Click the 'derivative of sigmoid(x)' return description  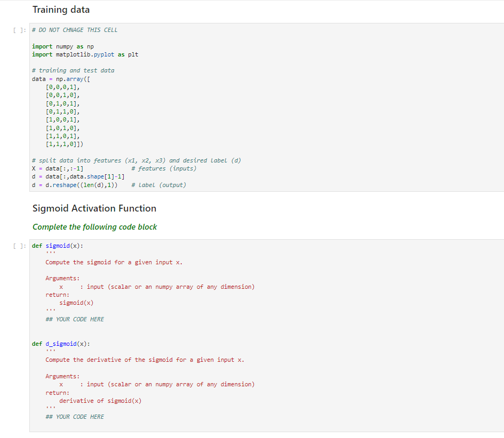tap(97, 401)
